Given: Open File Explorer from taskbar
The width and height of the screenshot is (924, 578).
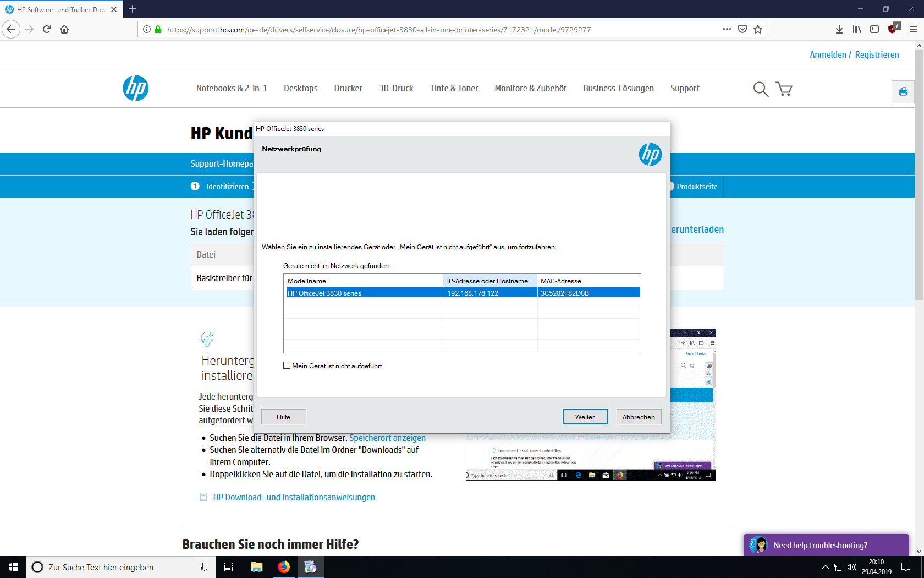Looking at the screenshot, I should coord(257,567).
